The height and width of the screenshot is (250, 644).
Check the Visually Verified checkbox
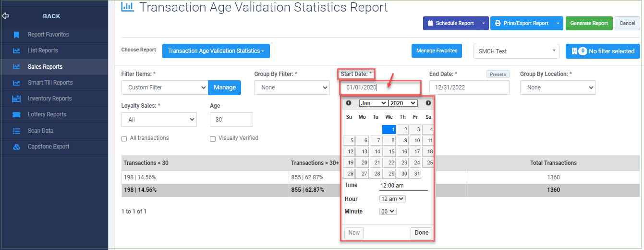point(213,138)
